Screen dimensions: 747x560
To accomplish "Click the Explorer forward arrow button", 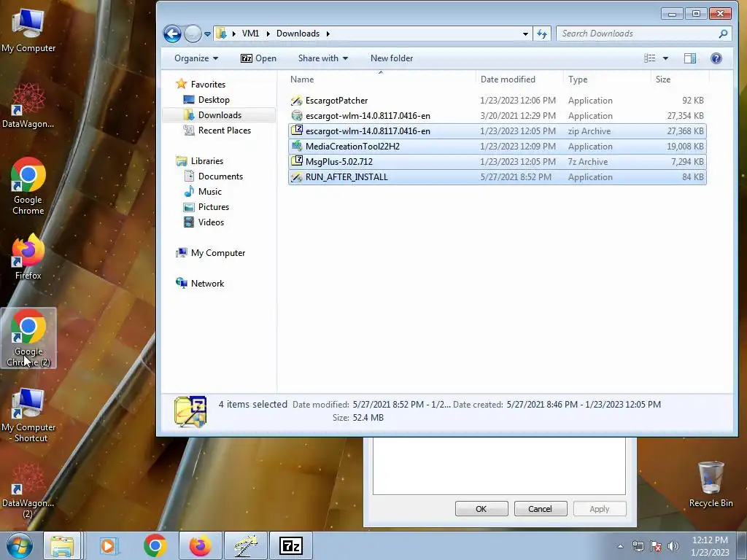I will (193, 34).
